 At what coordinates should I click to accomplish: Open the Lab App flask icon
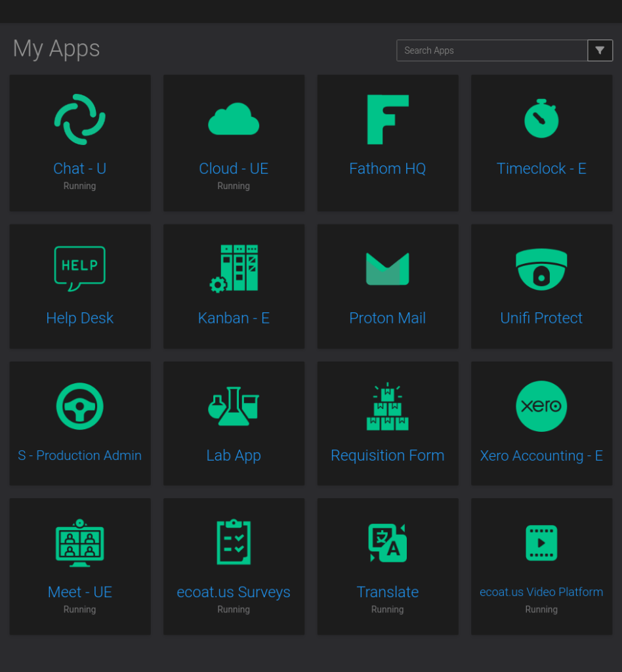[x=234, y=406]
